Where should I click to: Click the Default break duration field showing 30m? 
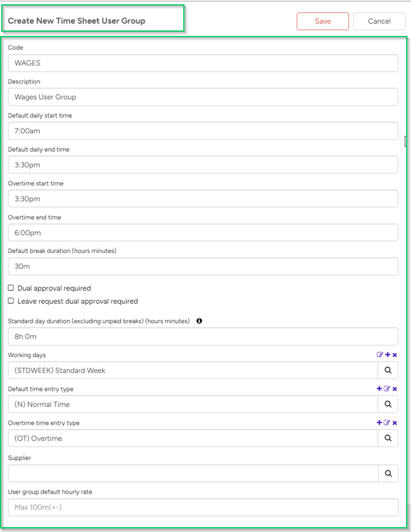203,266
